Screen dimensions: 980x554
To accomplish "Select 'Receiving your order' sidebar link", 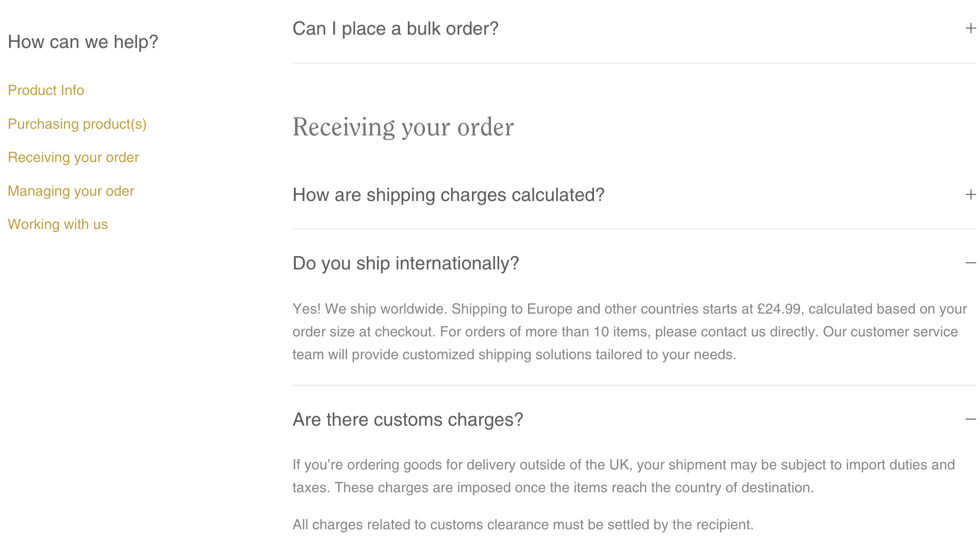I will 73,157.
